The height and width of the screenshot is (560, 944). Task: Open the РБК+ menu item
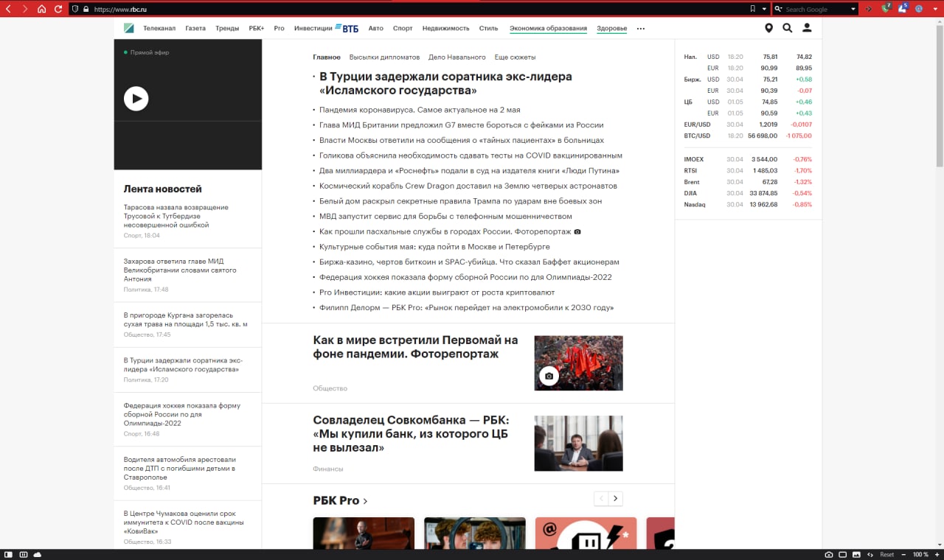[257, 28]
